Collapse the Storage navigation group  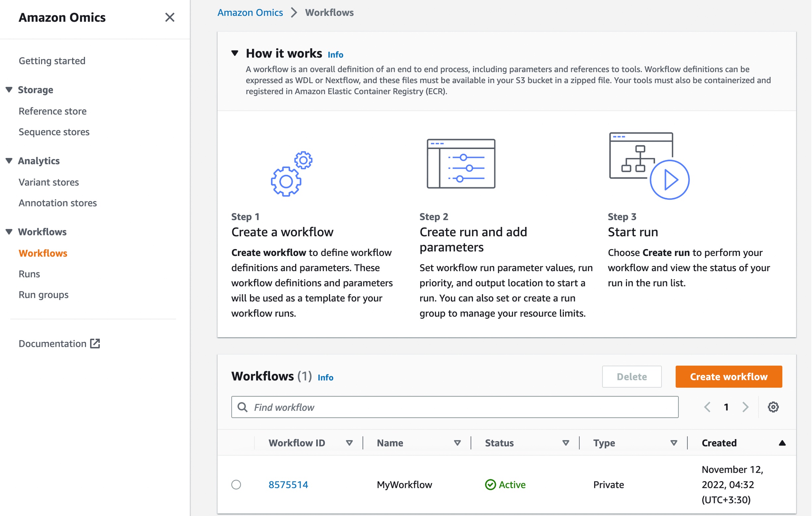tap(9, 90)
